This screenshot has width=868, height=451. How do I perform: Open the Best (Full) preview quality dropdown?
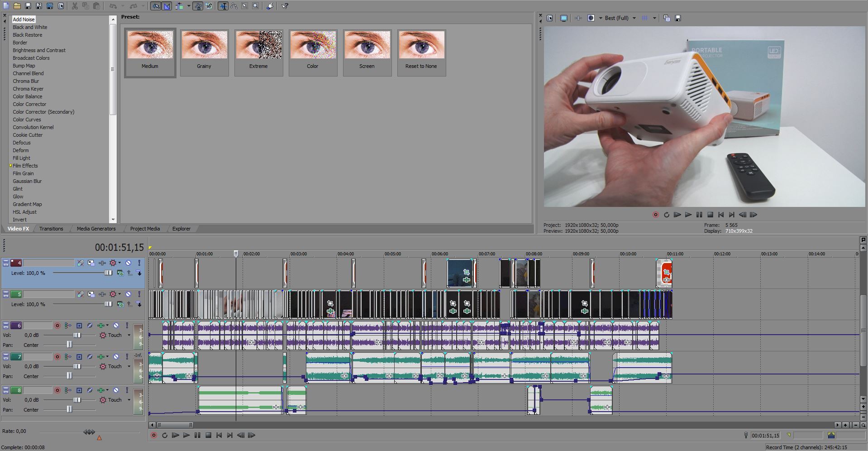(x=620, y=18)
